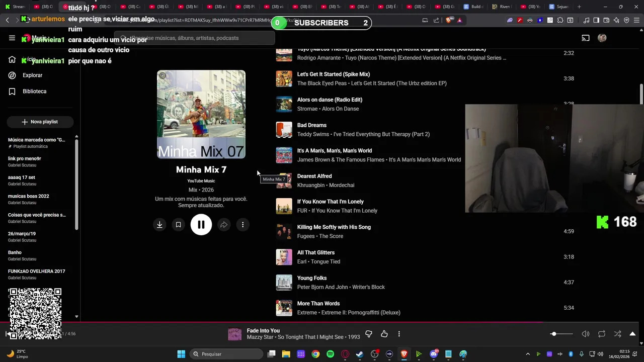This screenshot has height=362, width=644.
Task: Click sidebar playlists scrollbar
Action: 76,184
